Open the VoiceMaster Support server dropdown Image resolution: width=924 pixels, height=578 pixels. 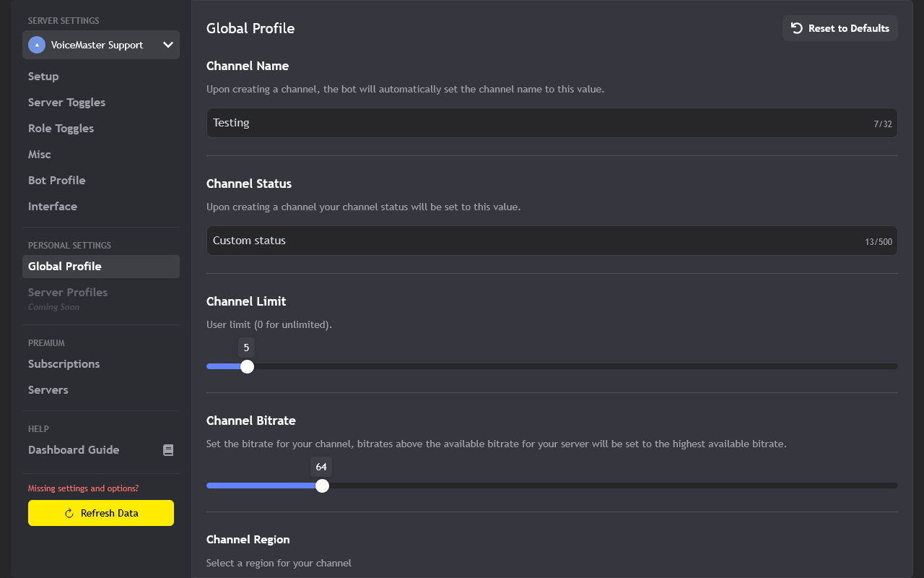[101, 45]
